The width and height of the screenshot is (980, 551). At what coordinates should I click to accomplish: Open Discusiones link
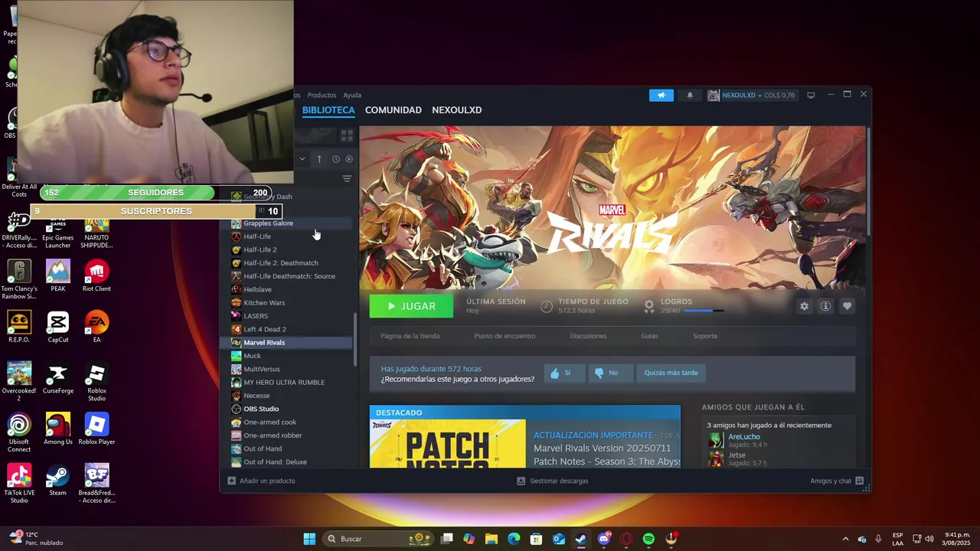[x=588, y=336]
